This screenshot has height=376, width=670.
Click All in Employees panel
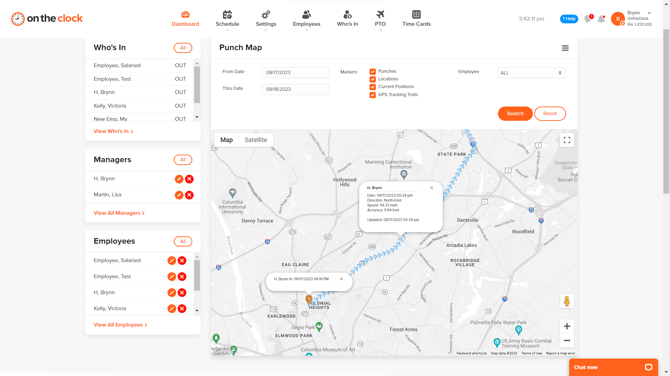tap(183, 241)
